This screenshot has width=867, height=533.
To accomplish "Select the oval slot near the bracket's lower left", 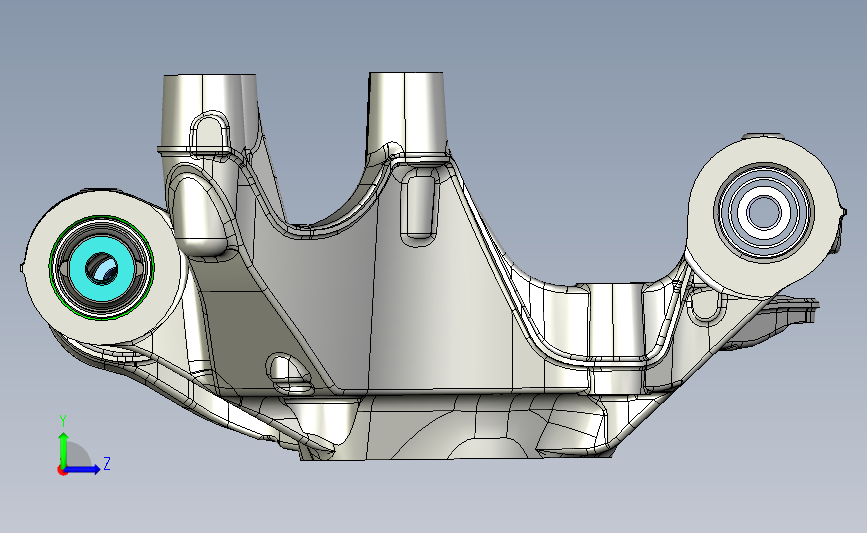I will pos(290,372).
